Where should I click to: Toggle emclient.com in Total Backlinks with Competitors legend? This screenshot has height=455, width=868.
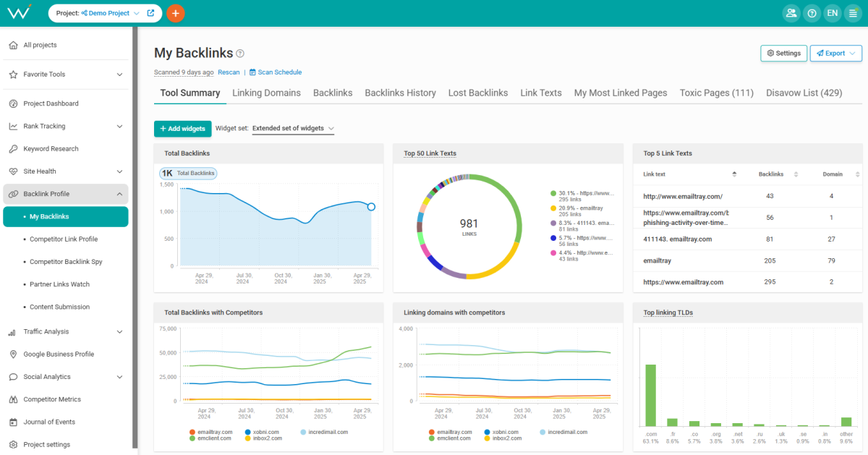click(210, 438)
